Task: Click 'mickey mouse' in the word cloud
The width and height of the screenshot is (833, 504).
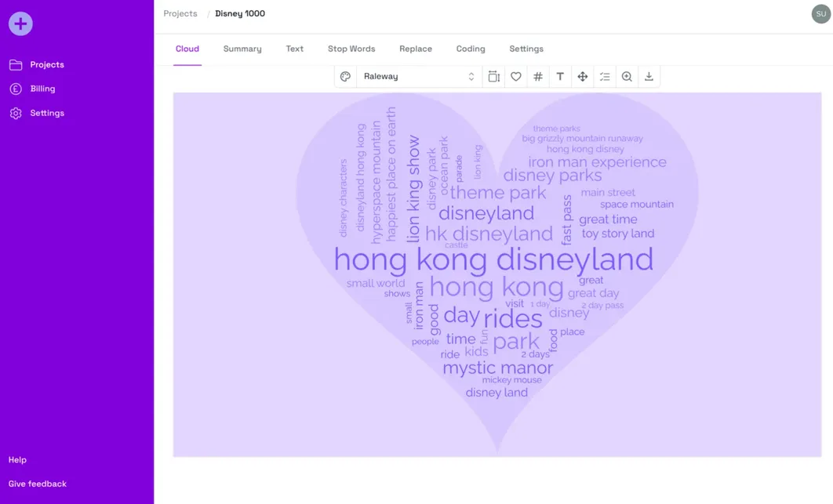Action: [x=511, y=380]
